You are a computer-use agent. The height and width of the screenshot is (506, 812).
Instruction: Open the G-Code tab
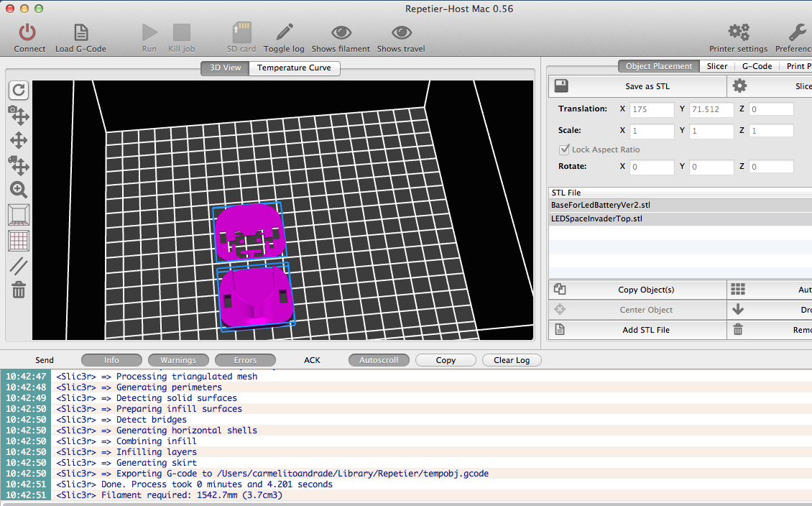point(757,66)
